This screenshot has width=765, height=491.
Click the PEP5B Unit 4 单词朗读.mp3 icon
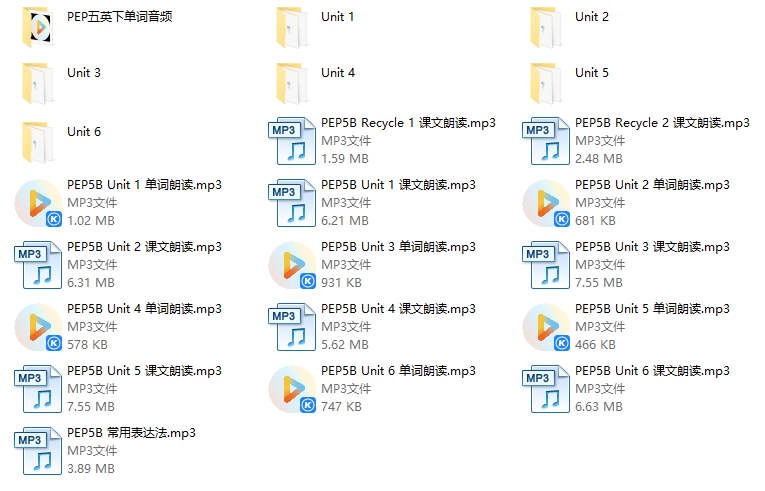(x=38, y=327)
